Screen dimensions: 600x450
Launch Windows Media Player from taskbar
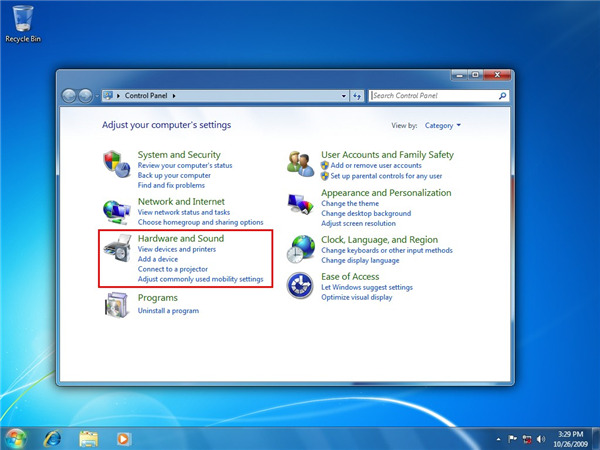tap(124, 438)
